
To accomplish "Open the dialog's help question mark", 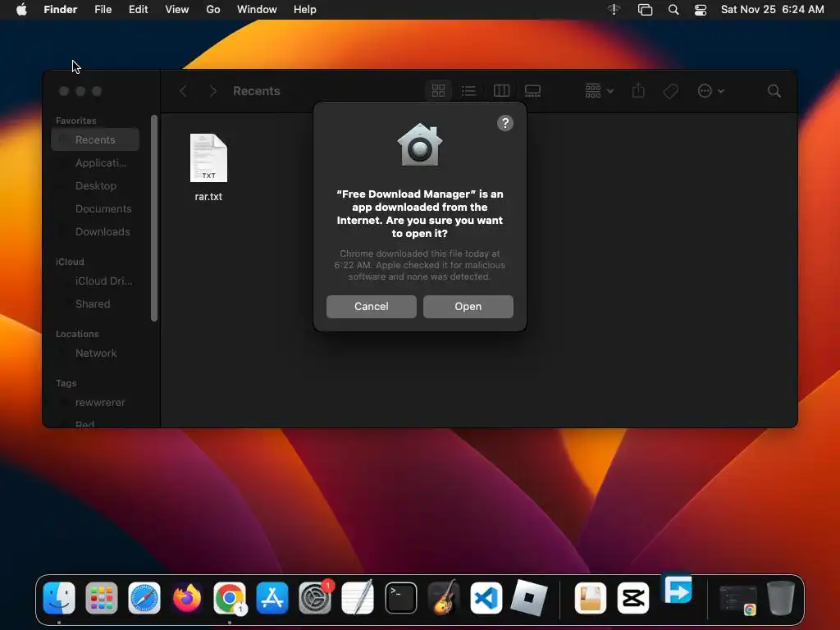I will point(504,123).
